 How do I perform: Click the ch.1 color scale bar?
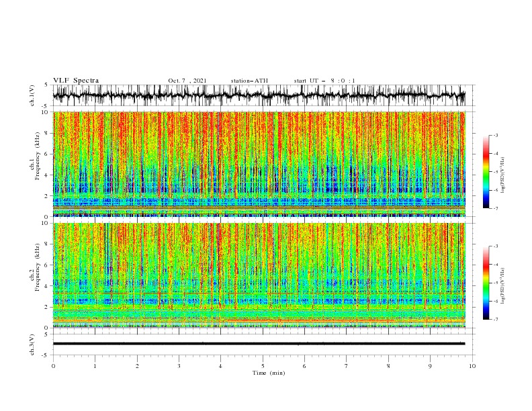click(486, 172)
